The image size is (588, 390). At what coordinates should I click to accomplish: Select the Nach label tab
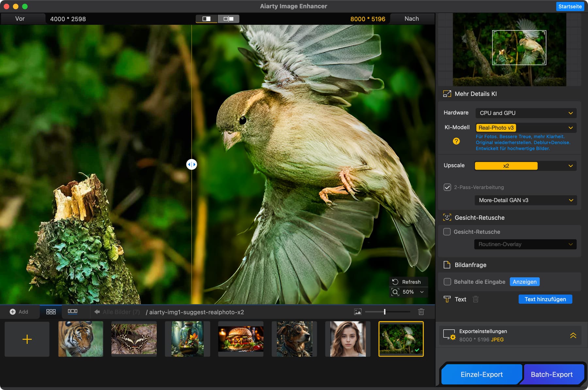411,19
